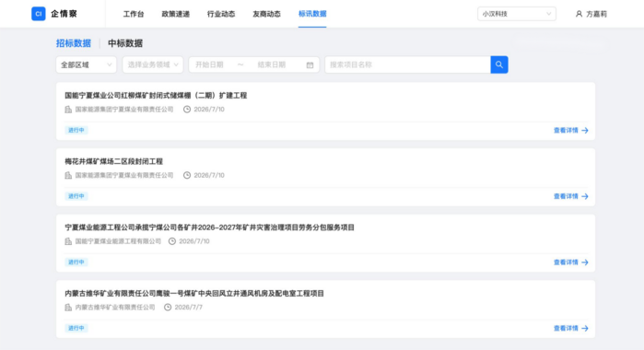The image size is (644, 350).
Task: Open 友商动态 nav tab
Action: click(266, 14)
